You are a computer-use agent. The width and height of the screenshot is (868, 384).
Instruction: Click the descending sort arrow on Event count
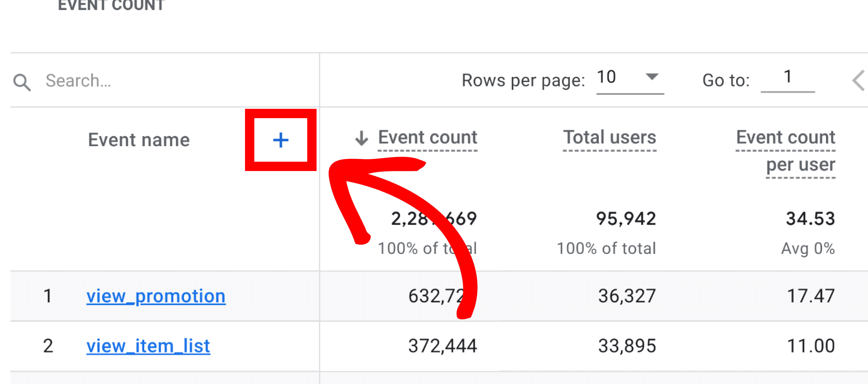361,138
